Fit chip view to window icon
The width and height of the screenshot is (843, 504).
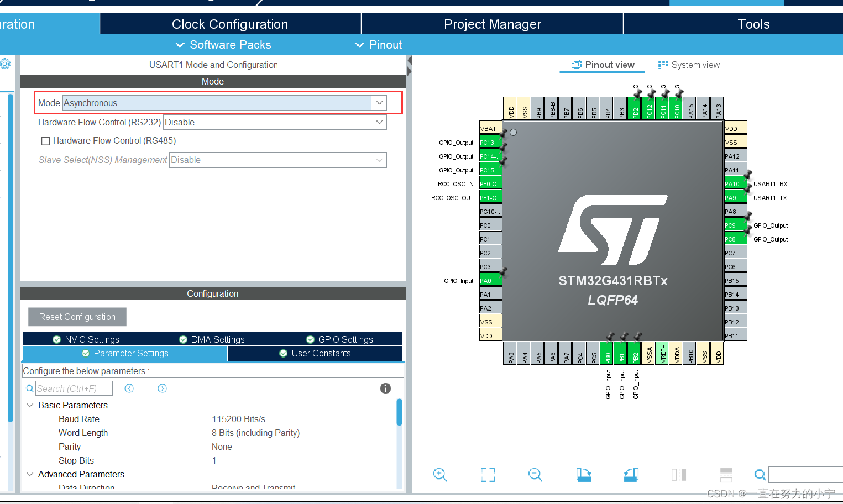point(488,475)
